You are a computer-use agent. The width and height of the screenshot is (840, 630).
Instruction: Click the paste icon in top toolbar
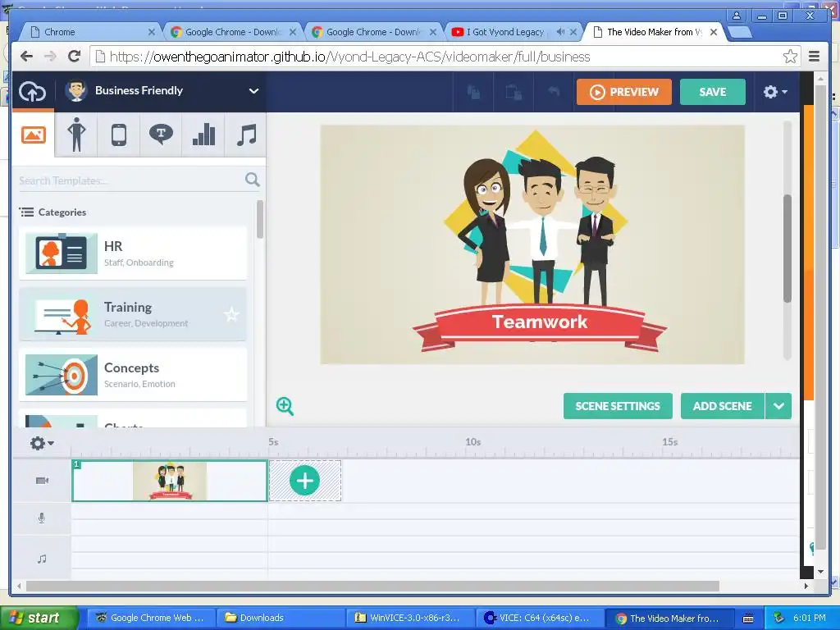(514, 92)
